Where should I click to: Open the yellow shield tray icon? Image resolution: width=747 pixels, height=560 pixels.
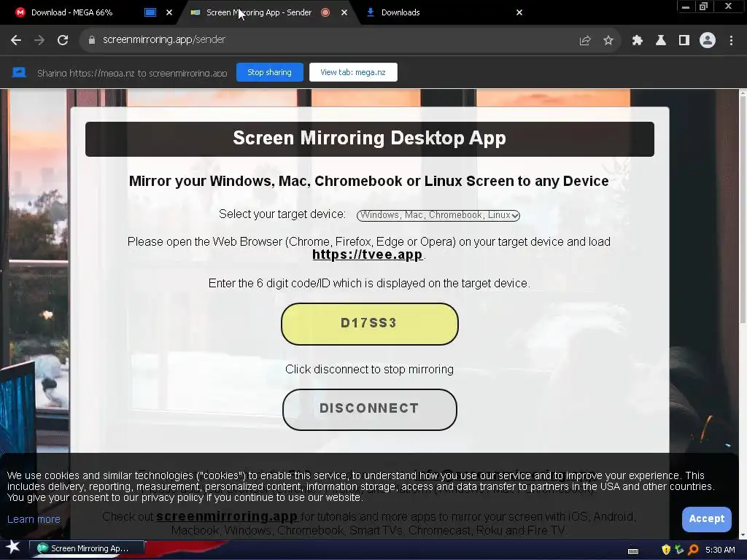pos(666,550)
